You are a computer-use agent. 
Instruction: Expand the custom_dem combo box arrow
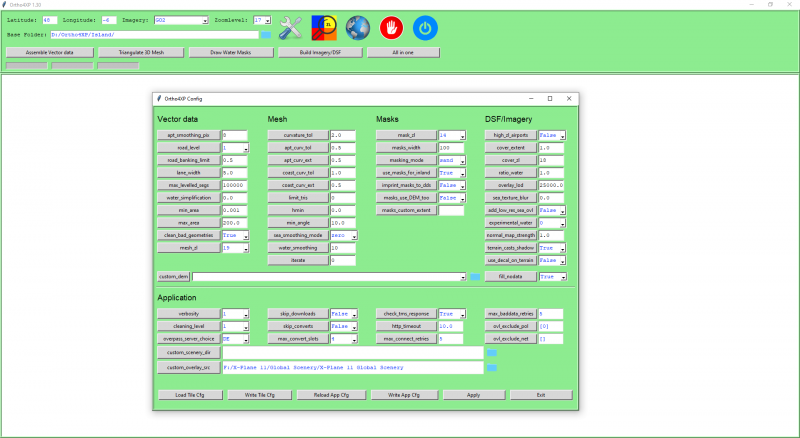[463, 277]
